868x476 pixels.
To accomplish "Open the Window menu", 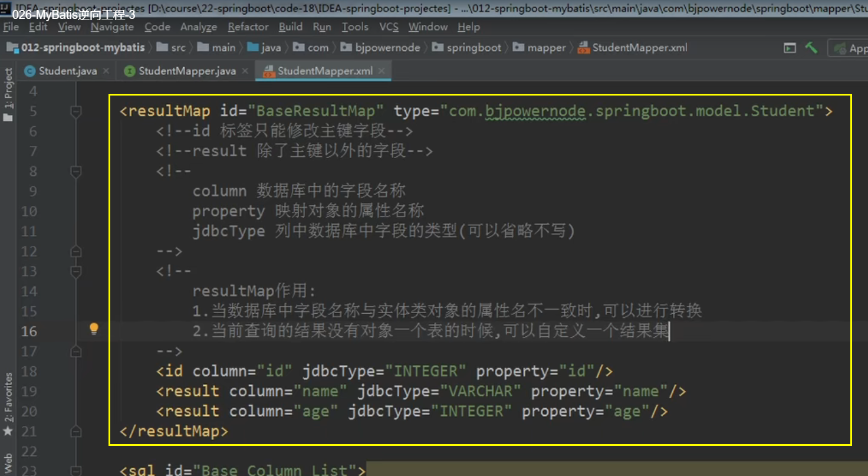I will (x=428, y=27).
